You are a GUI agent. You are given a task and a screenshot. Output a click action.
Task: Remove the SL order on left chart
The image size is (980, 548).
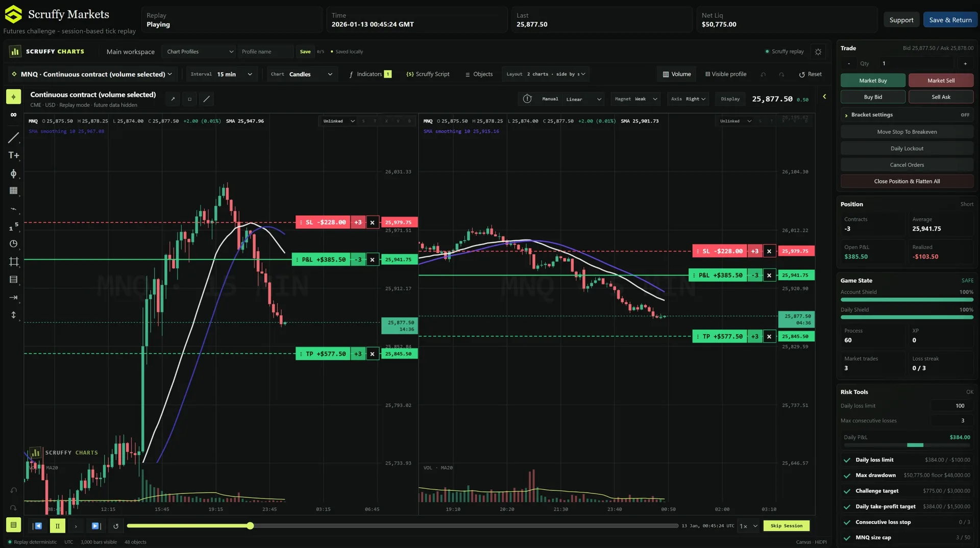click(x=373, y=222)
